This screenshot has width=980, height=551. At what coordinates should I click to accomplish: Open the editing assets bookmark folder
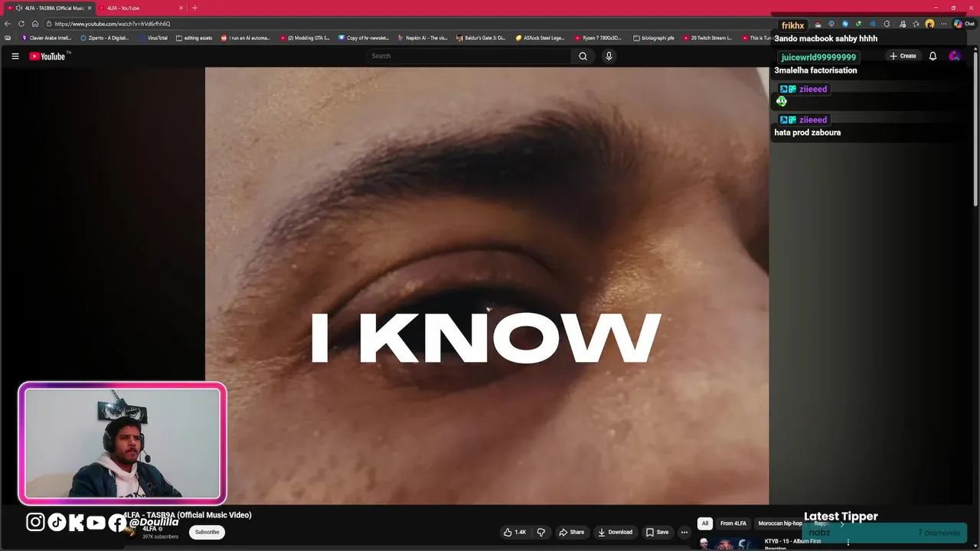[x=194, y=37]
